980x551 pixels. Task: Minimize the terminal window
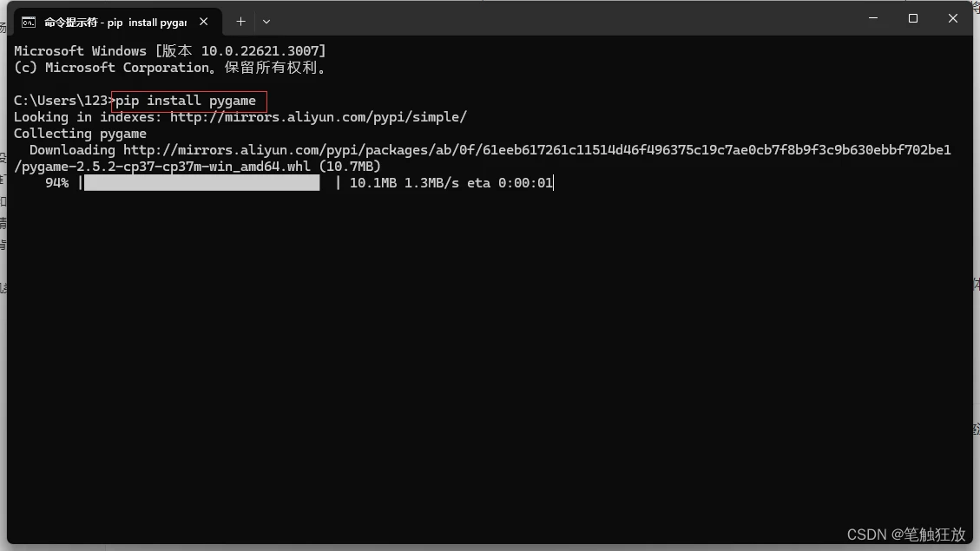click(873, 18)
